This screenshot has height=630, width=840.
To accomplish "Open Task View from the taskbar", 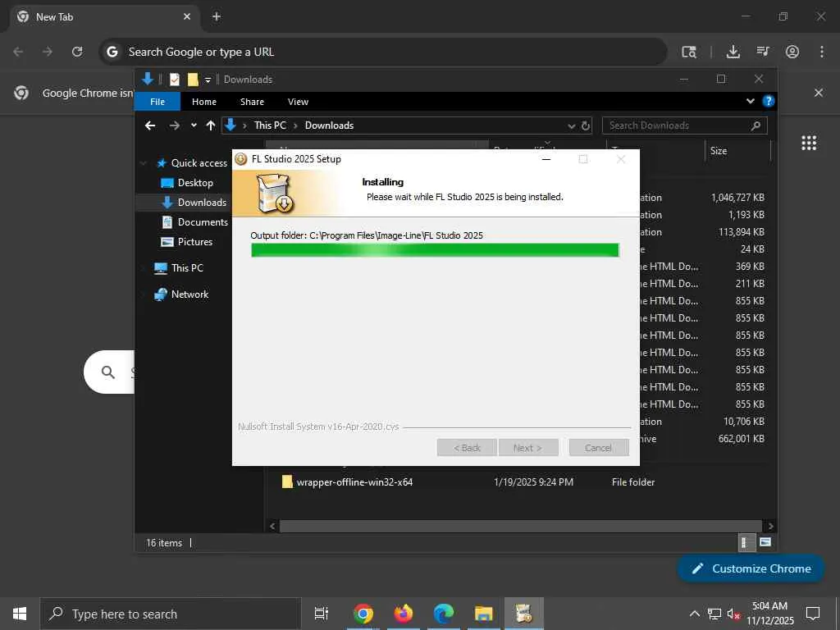I will tap(321, 614).
